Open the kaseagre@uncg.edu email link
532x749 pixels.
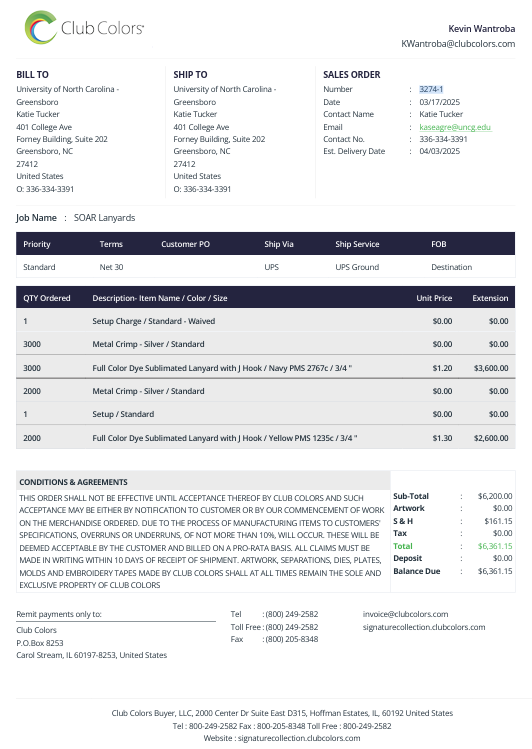tap(455, 127)
